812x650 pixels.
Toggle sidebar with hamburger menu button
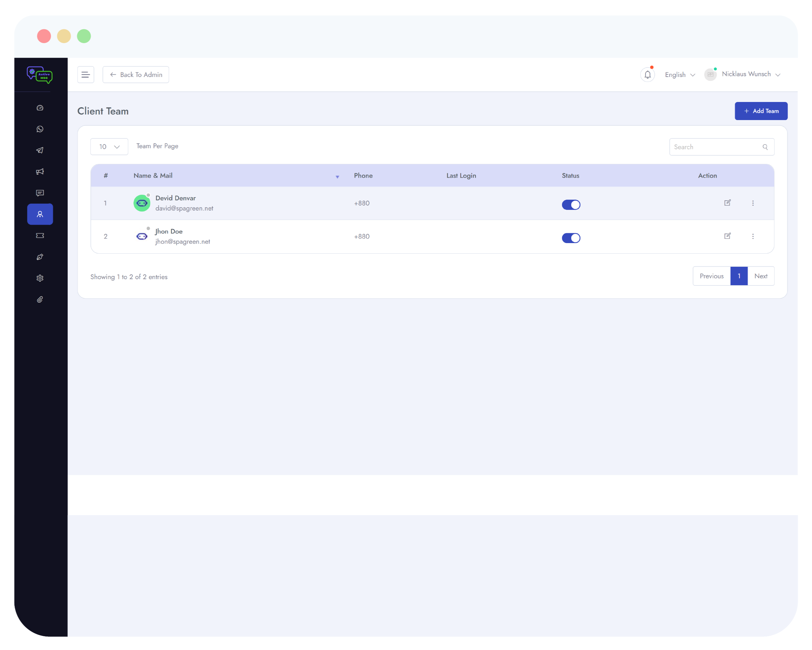point(86,75)
